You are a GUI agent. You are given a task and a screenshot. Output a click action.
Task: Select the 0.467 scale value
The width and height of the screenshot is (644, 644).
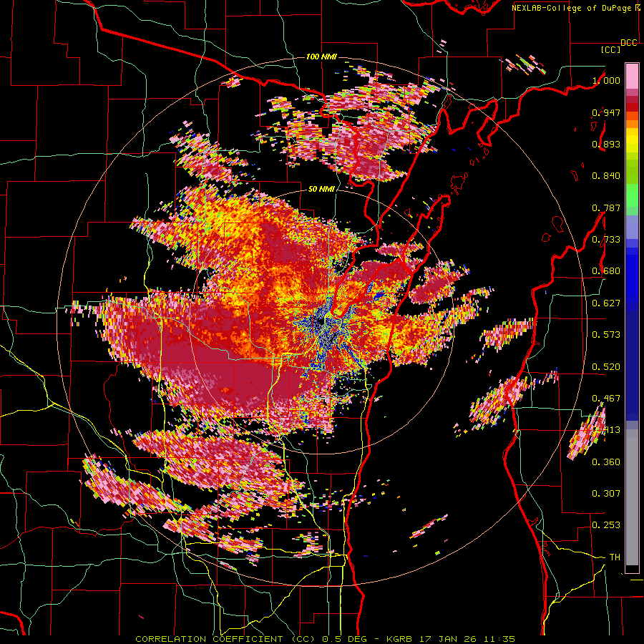[606, 399]
